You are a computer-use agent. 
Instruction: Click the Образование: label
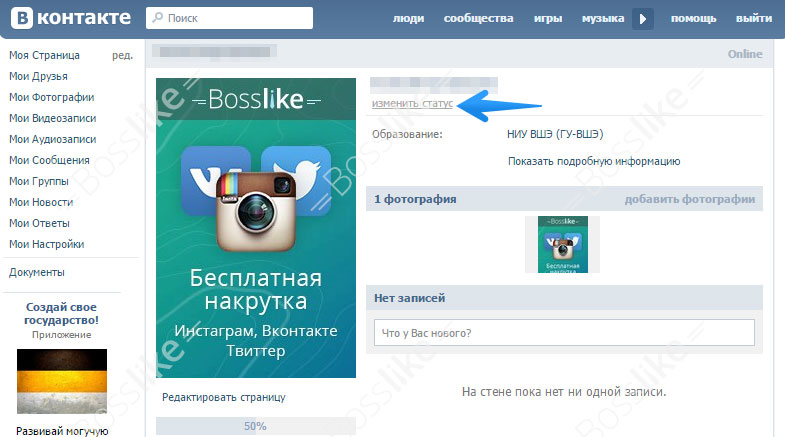407,134
